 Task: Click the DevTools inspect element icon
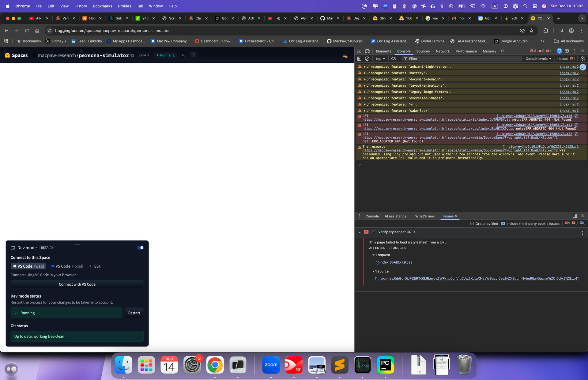pos(359,51)
